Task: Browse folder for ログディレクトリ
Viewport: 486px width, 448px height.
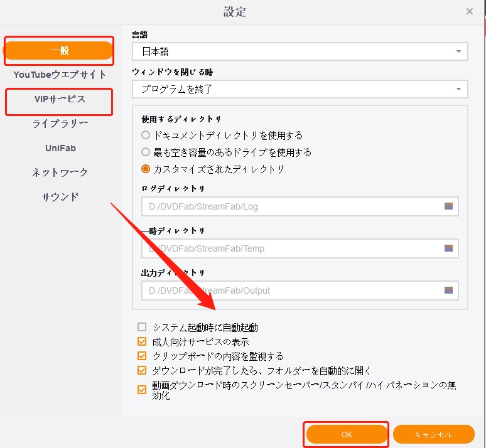Action: point(448,206)
